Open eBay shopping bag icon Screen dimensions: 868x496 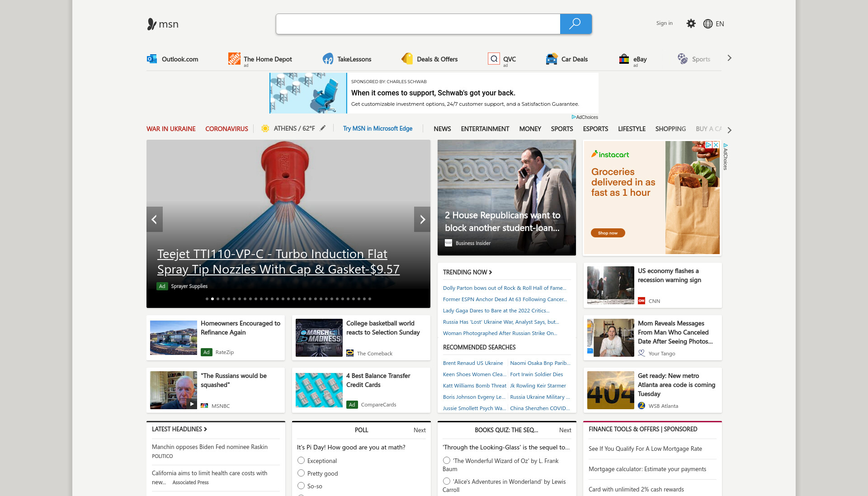coord(624,59)
